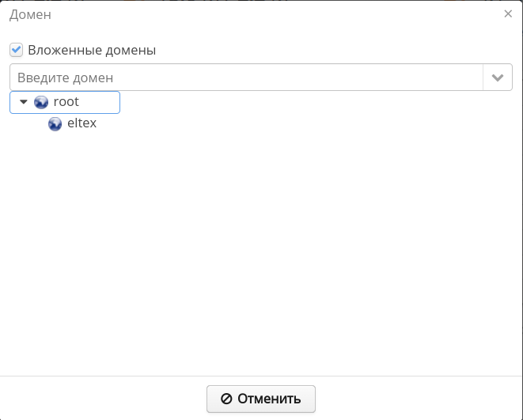
Task: Click the prohibition icon on the Отменить button
Action: [x=226, y=399]
